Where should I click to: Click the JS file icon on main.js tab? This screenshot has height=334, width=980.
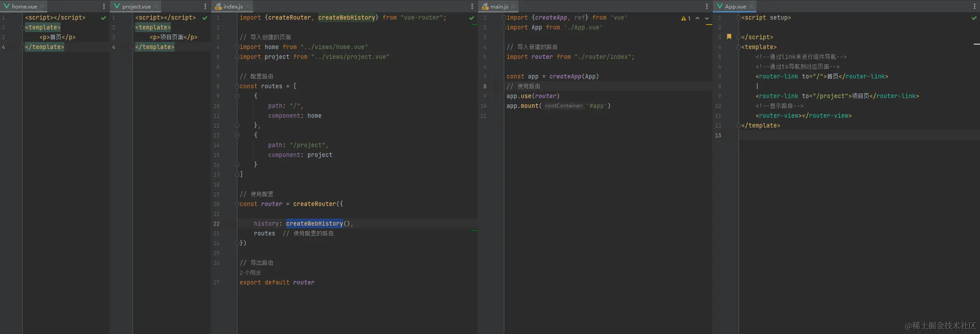(485, 6)
